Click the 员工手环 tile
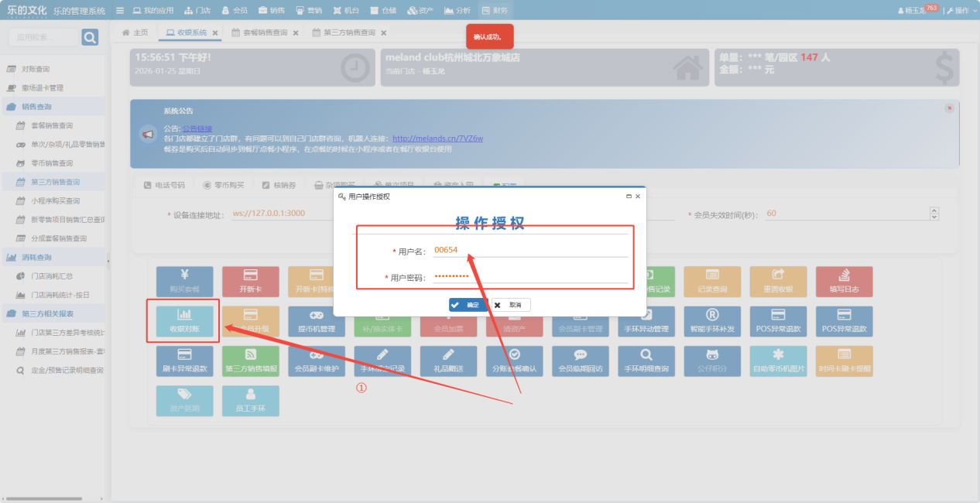The width and height of the screenshot is (980, 503). coord(250,401)
